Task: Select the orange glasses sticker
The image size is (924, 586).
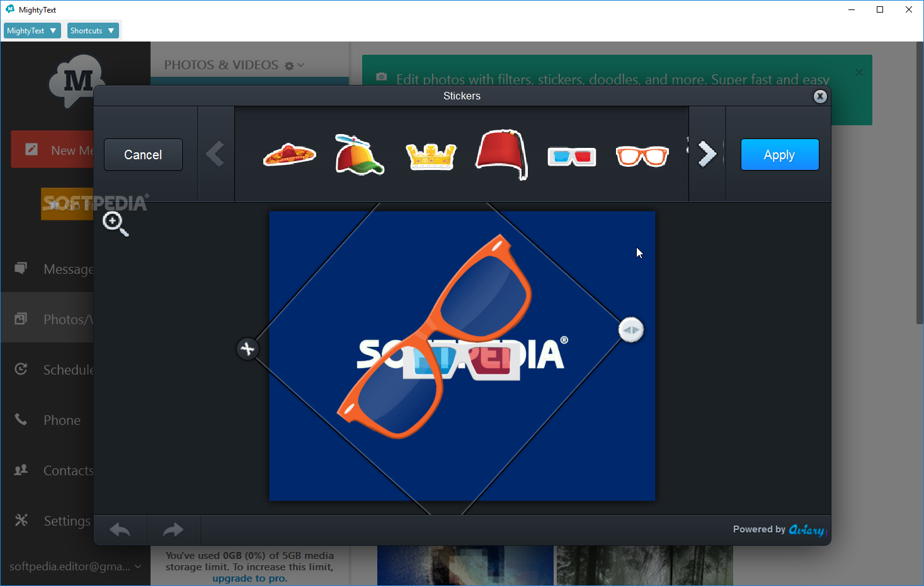Action: [642, 155]
